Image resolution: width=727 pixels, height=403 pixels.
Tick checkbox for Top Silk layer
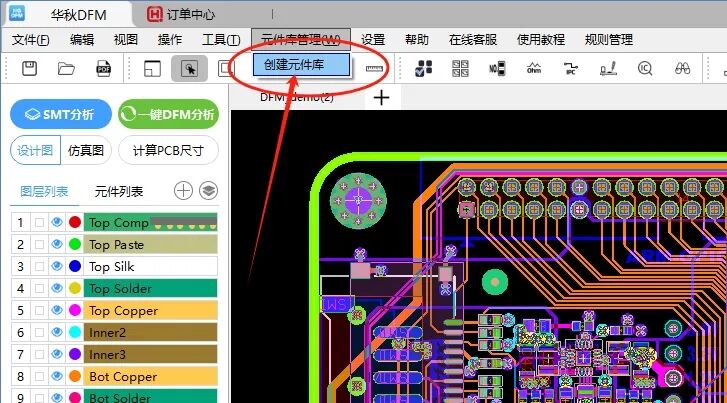(39, 266)
